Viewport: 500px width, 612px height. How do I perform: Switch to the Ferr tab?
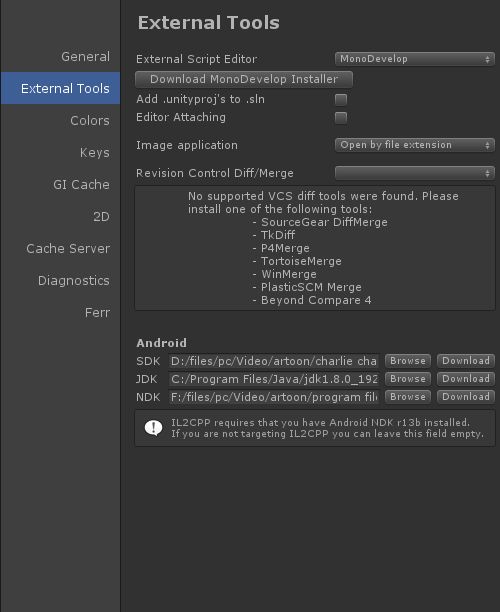[60, 313]
